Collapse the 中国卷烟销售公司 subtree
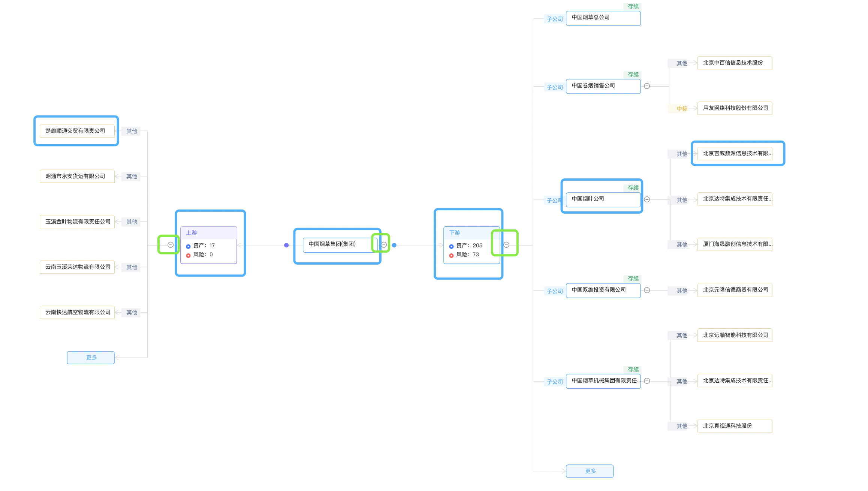This screenshot has height=491, width=868. (x=647, y=86)
